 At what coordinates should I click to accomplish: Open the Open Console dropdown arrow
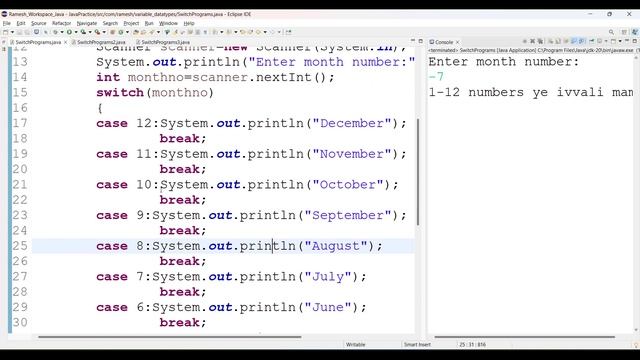pos(620,41)
